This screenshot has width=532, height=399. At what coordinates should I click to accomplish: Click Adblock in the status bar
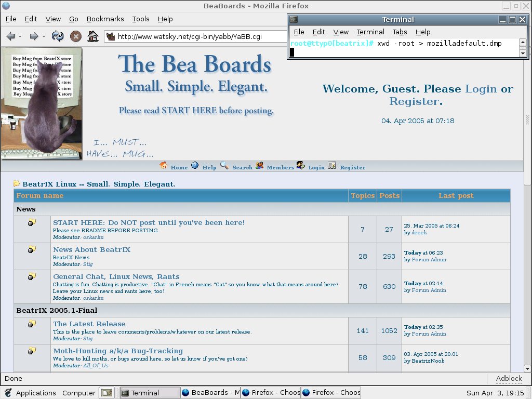coord(509,379)
